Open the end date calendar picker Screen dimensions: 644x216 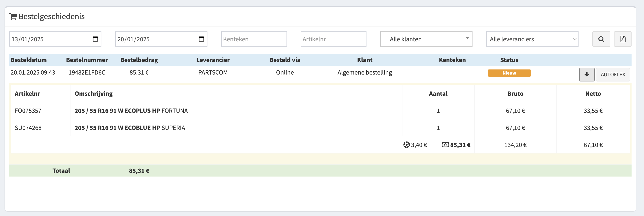(x=201, y=39)
